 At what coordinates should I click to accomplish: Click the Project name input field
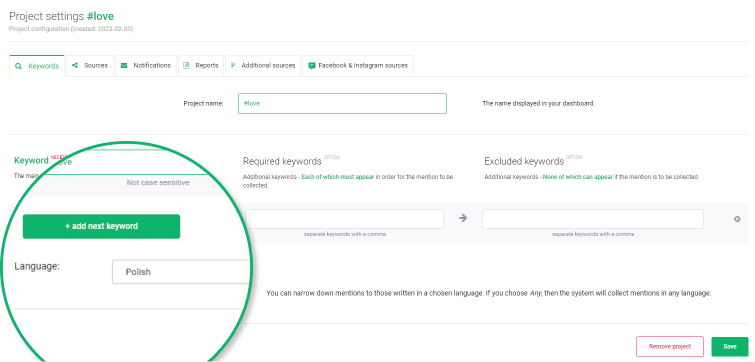pos(342,103)
